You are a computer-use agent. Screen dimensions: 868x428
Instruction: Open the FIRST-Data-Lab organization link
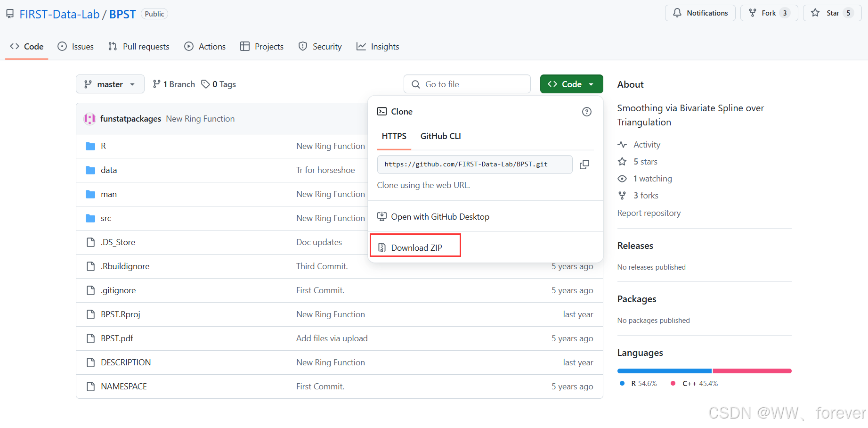click(59, 14)
